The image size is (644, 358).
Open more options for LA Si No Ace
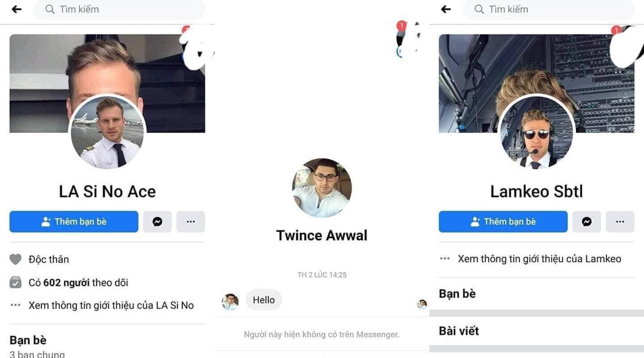click(191, 222)
